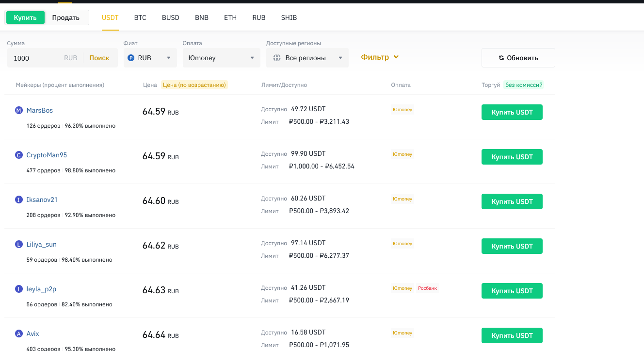Click the price 64.64 RUB
Image resolution: width=644 pixels, height=351 pixels.
(x=161, y=335)
